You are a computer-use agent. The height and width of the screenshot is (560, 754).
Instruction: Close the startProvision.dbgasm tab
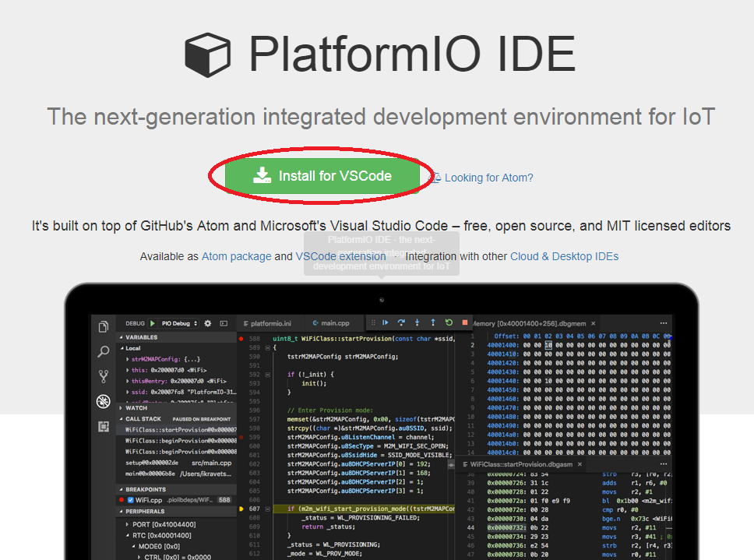coord(580,464)
